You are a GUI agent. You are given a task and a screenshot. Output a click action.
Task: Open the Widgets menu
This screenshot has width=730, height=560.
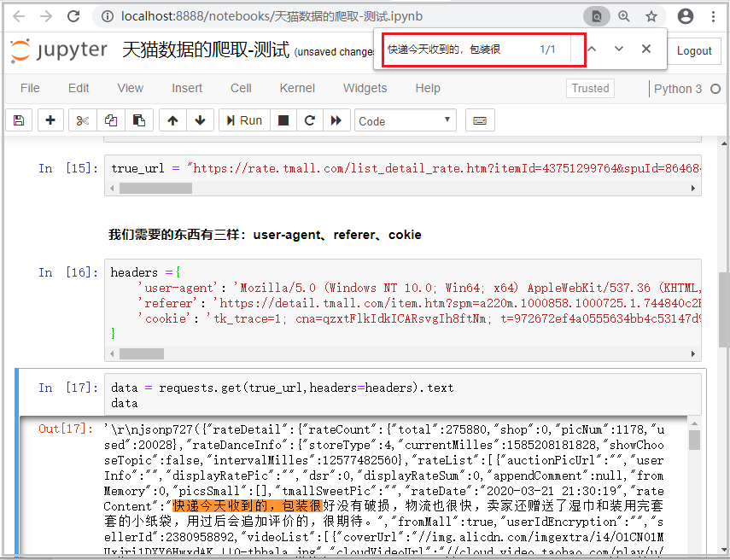point(365,88)
